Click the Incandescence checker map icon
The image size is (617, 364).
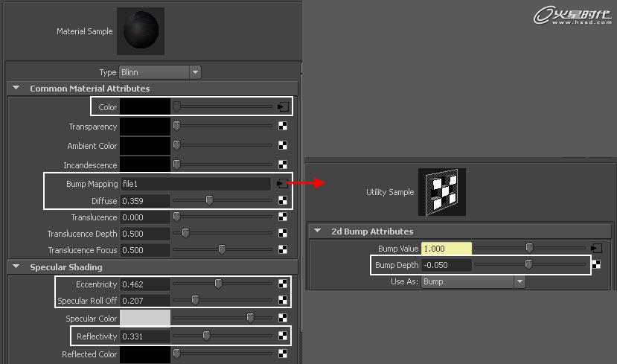[x=283, y=164]
